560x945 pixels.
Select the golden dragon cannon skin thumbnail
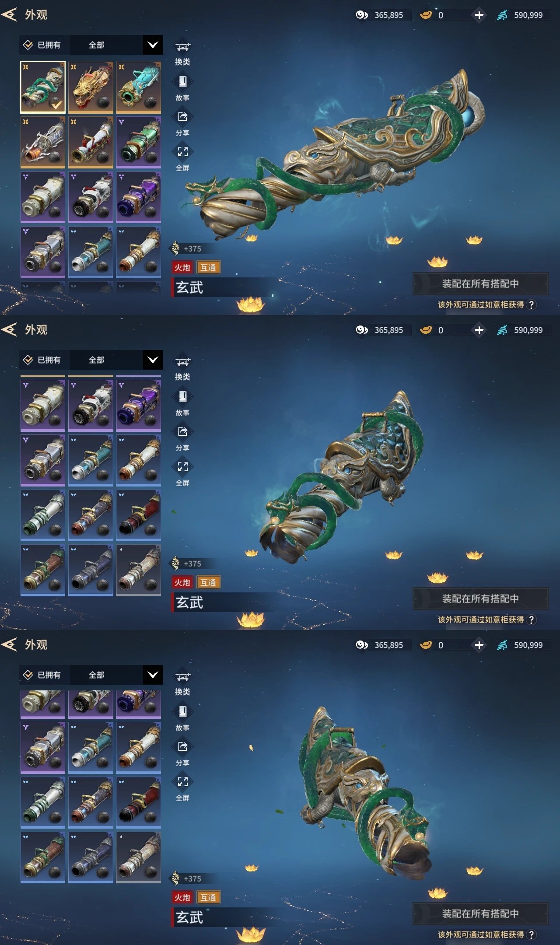(x=91, y=87)
